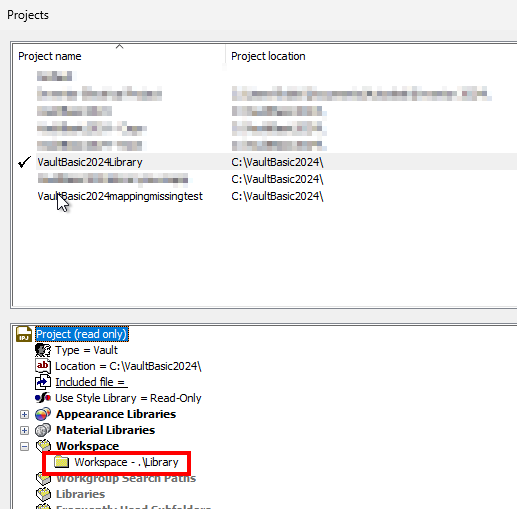Expand the Appearance Libraries node

(24, 414)
